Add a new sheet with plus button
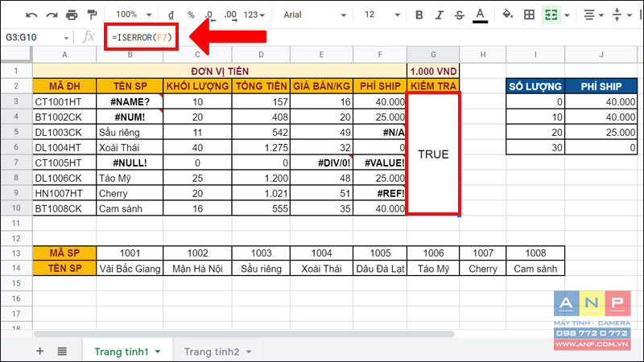 (39, 351)
